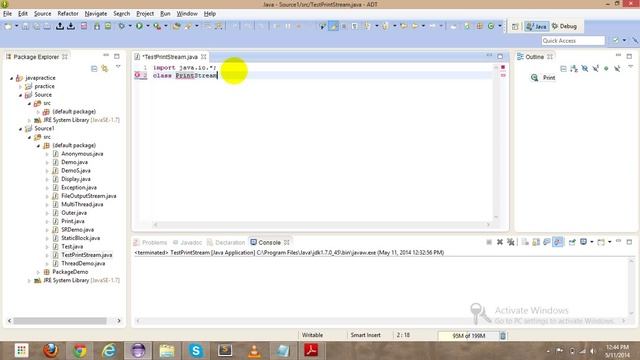Image resolution: width=640 pixels, height=360 pixels.
Task: Open the Android Virtual Device Manager icon
Action: (x=108, y=26)
